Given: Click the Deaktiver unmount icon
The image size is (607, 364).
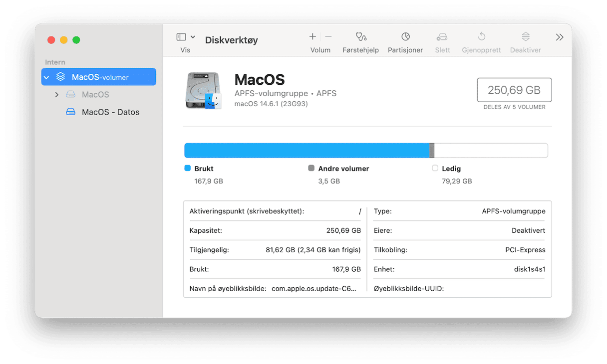Looking at the screenshot, I should click(x=526, y=37).
